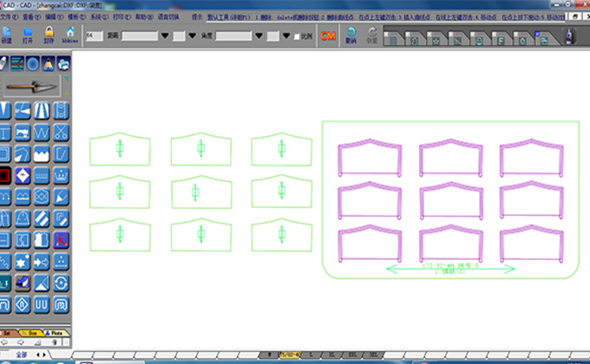Select the double arrow move tool
590x364 pixels.
(42, 262)
